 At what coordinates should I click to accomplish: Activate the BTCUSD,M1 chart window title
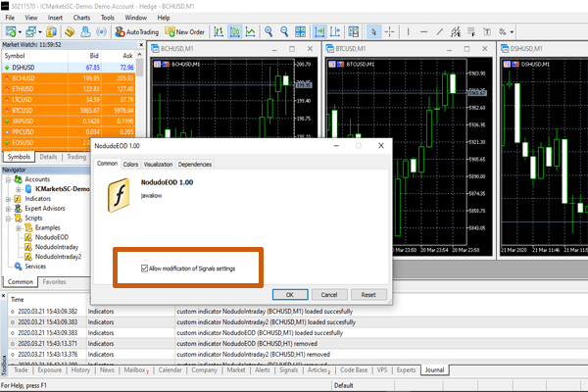click(351, 49)
